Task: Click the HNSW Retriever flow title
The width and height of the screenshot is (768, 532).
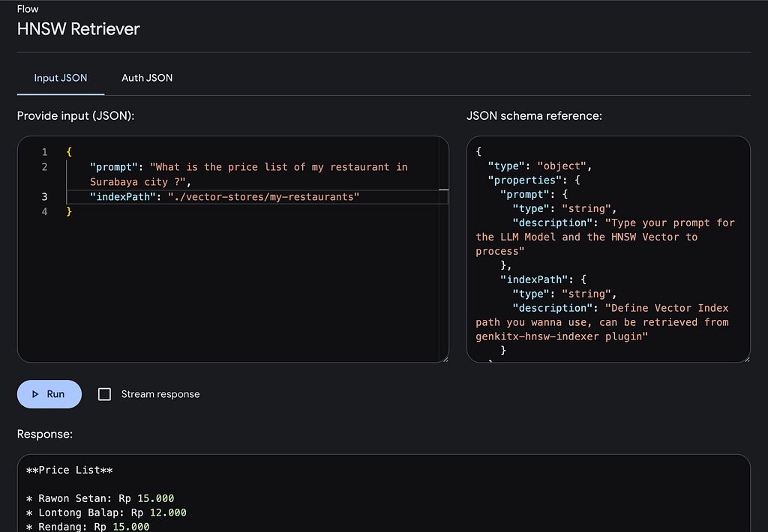Action: pos(79,29)
